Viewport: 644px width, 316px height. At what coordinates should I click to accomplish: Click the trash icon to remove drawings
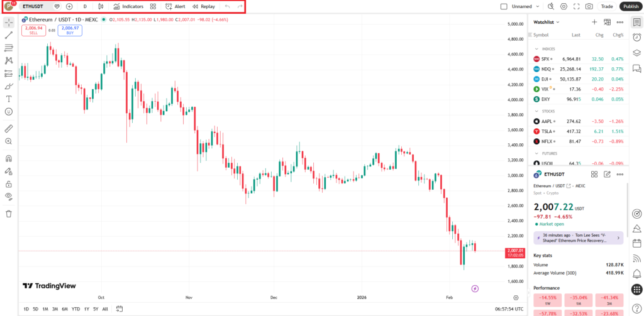[9, 214]
